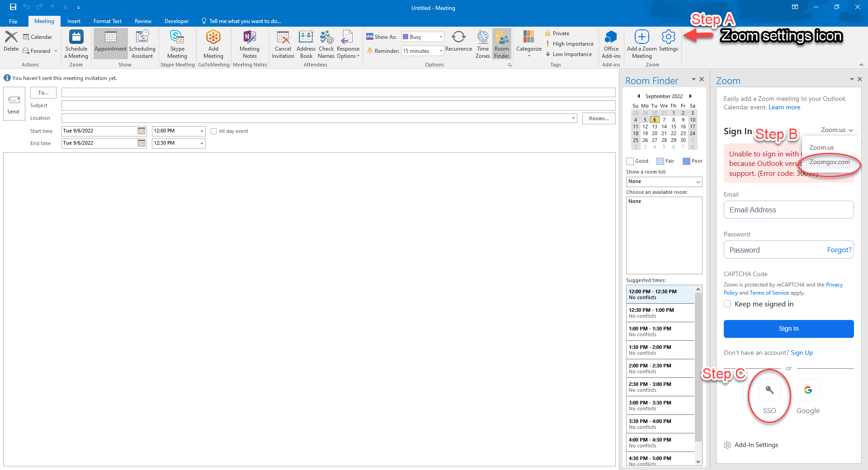Click the Skype Meeting icon
The image size is (868, 470).
(x=177, y=37)
